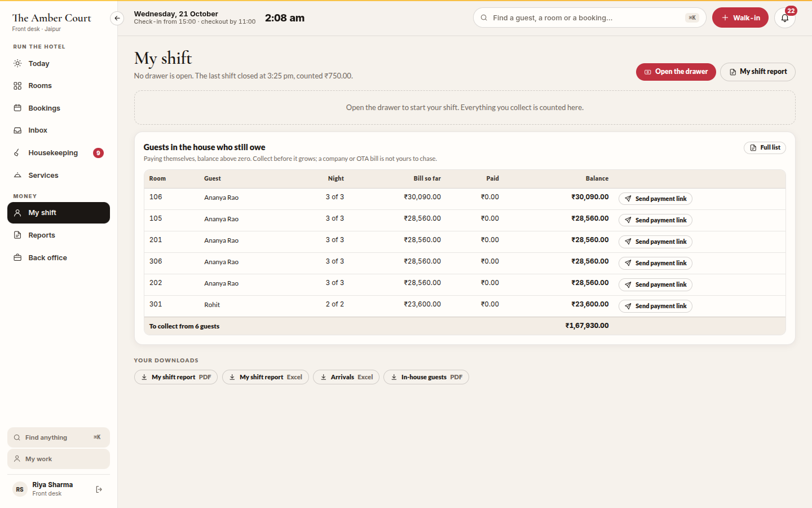Click the briefcase icon next to Back office
Viewport: 812px width, 508px height.
(17, 257)
